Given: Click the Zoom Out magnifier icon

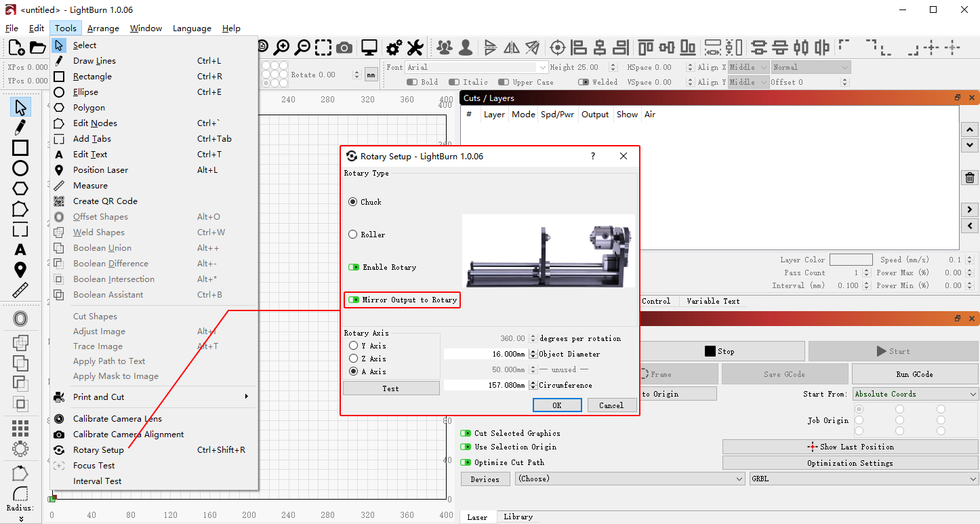Looking at the screenshot, I should pos(302,47).
